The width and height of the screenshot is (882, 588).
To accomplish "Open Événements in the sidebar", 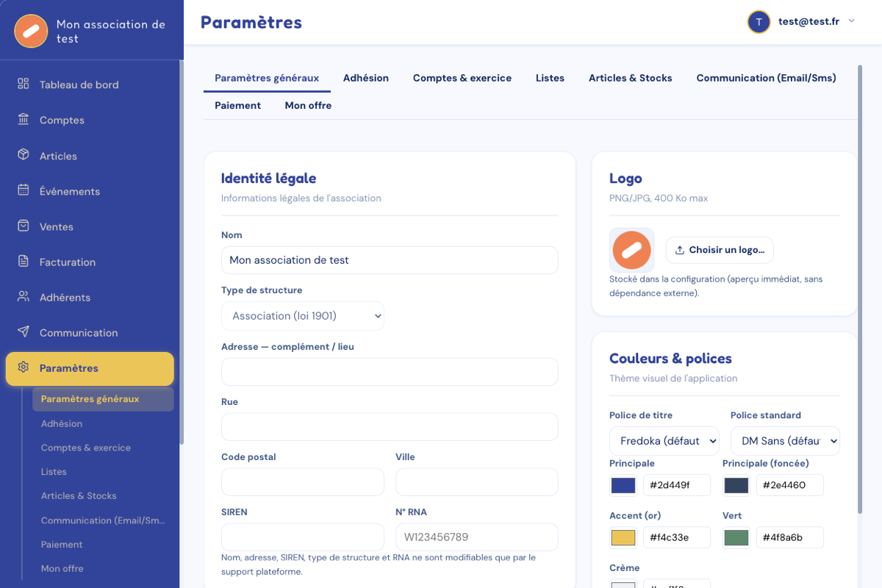I will click(x=90, y=191).
